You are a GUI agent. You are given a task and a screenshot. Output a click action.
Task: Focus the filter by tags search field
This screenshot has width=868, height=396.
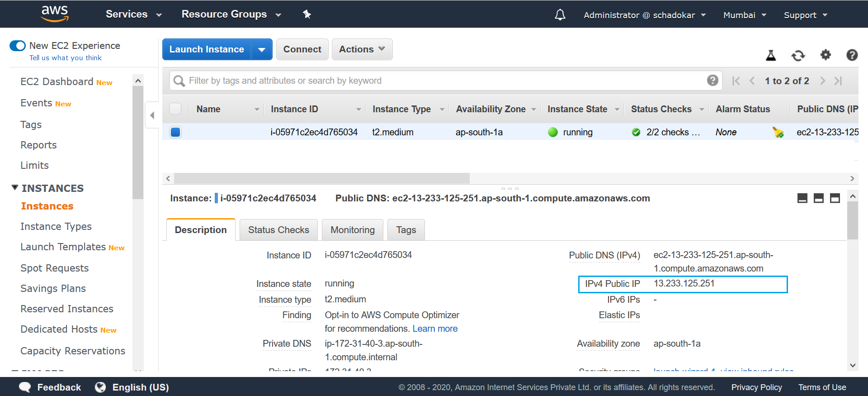click(x=445, y=81)
